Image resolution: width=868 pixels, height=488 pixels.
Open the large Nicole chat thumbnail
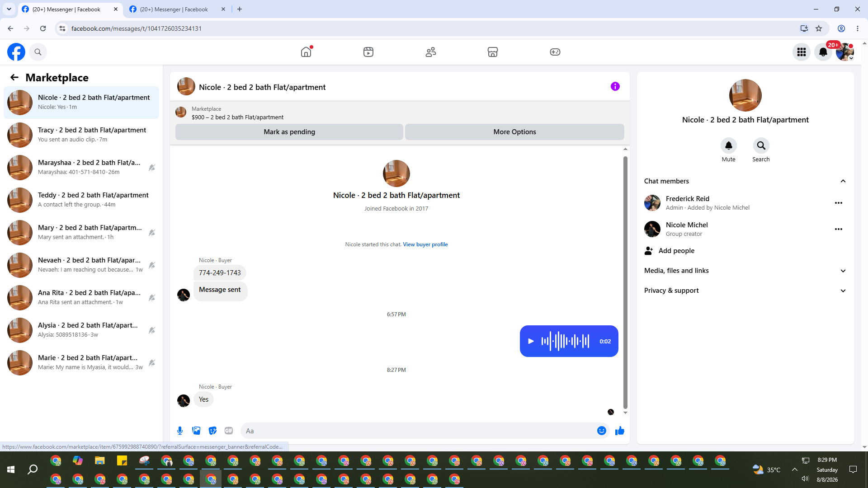(745, 95)
